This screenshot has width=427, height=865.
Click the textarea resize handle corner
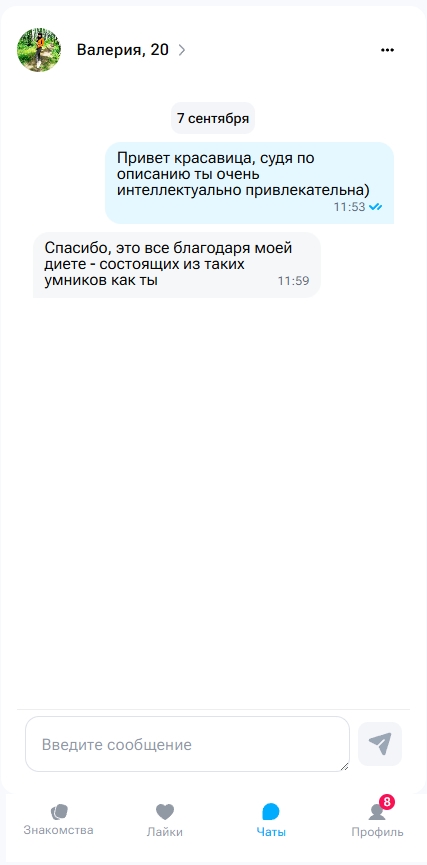pyautogui.click(x=345, y=766)
